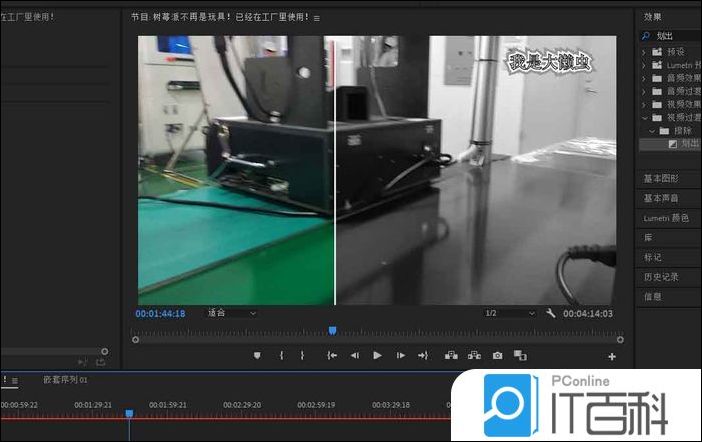Open the 基本图形 panel tab
Image resolution: width=702 pixels, height=442 pixels.
coord(660,179)
